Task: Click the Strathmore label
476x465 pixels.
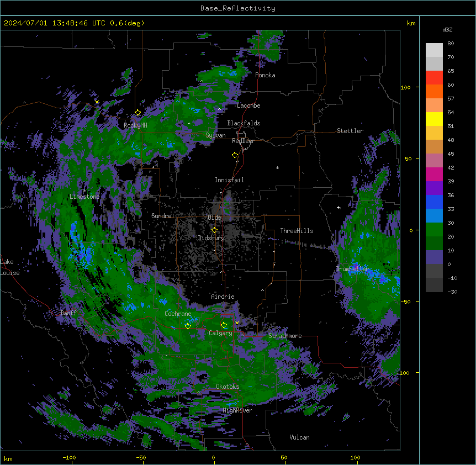Action: (x=285, y=336)
